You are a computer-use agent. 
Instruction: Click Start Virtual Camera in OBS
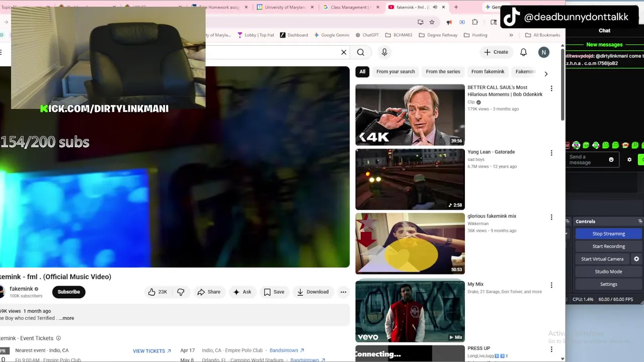[602, 259]
